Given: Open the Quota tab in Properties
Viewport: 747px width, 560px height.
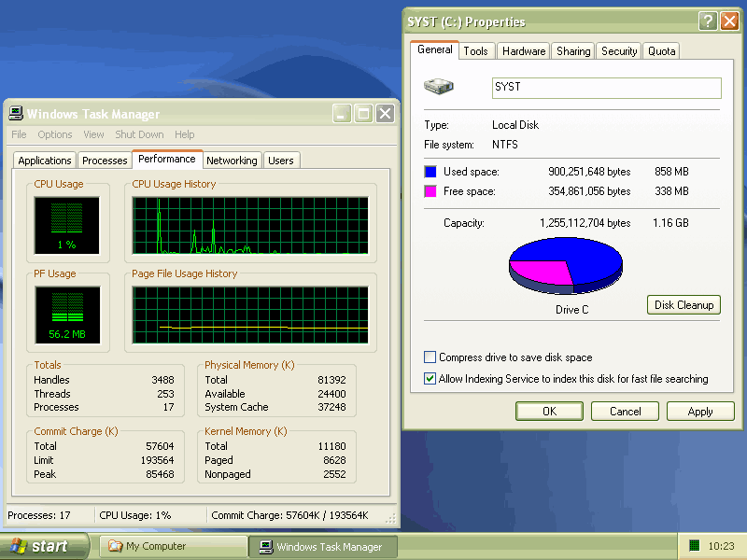Looking at the screenshot, I should click(661, 51).
